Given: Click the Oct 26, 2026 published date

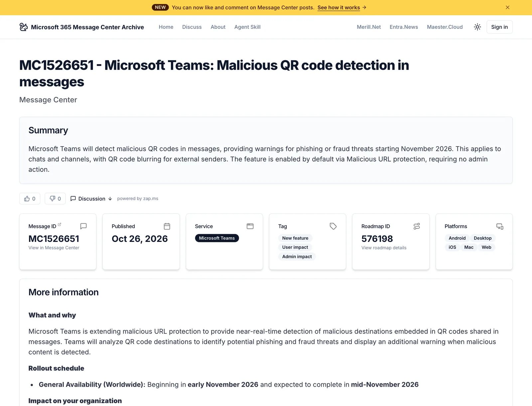Looking at the screenshot, I should 140,239.
